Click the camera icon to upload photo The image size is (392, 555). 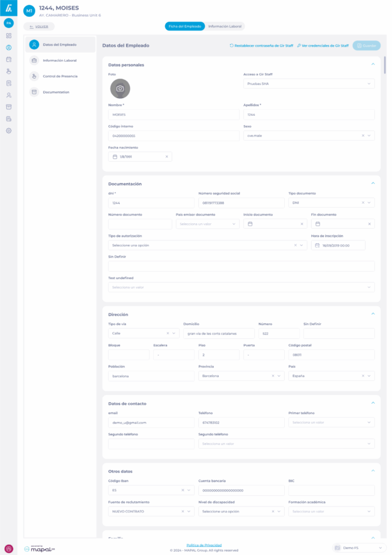click(120, 88)
